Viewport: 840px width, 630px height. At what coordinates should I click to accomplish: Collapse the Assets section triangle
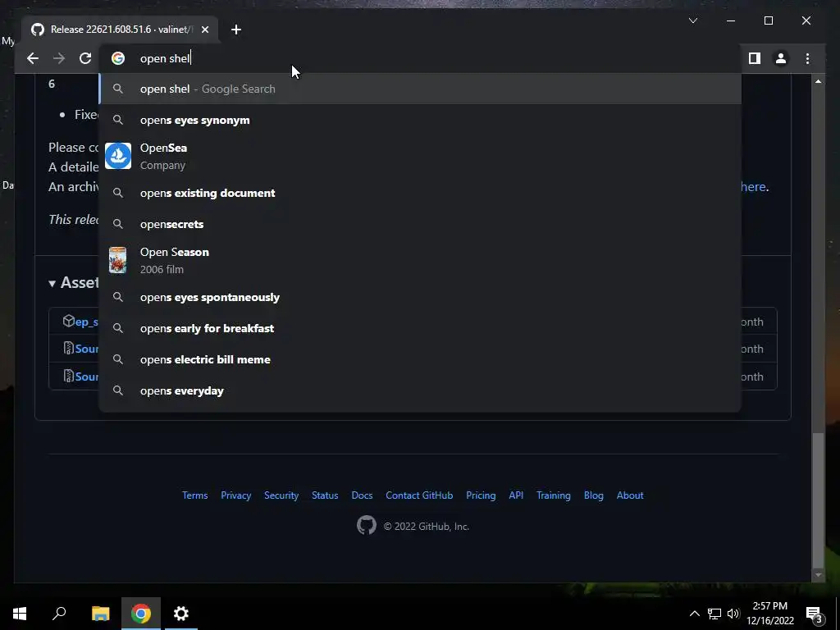[x=52, y=283]
